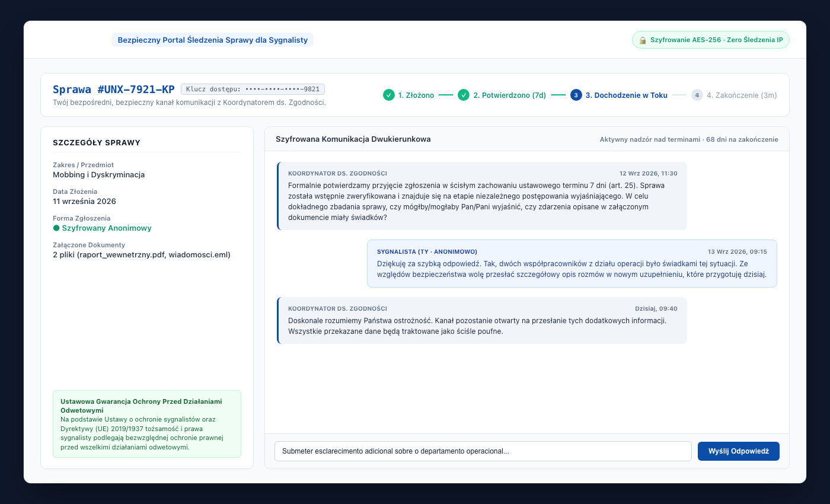Image resolution: width=830 pixels, height=504 pixels.
Task: Click timestamp 13 Wrz 2026, 09:15
Action: pyautogui.click(x=738, y=251)
